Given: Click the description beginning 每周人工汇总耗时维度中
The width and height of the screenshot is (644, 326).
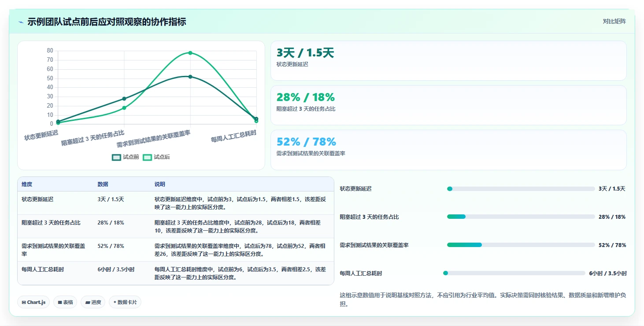Looking at the screenshot, I should (240, 273).
